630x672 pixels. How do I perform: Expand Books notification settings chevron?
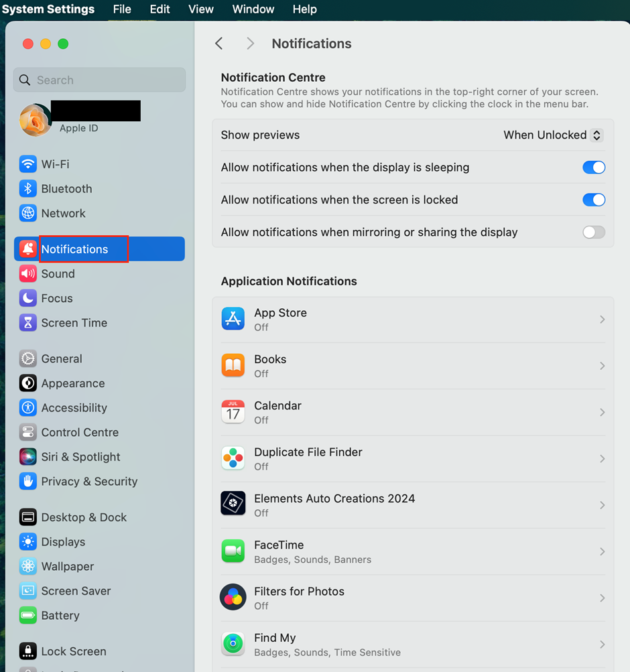pos(602,366)
